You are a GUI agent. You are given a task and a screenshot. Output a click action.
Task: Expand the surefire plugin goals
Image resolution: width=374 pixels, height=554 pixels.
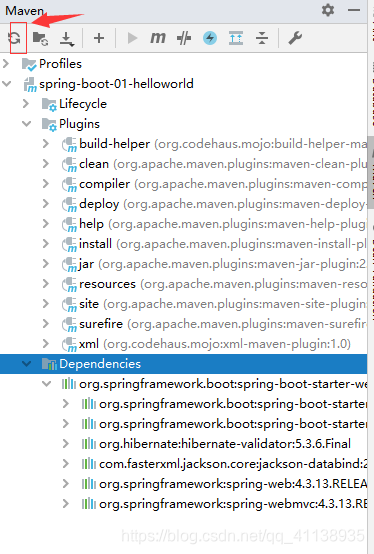pos(46,324)
